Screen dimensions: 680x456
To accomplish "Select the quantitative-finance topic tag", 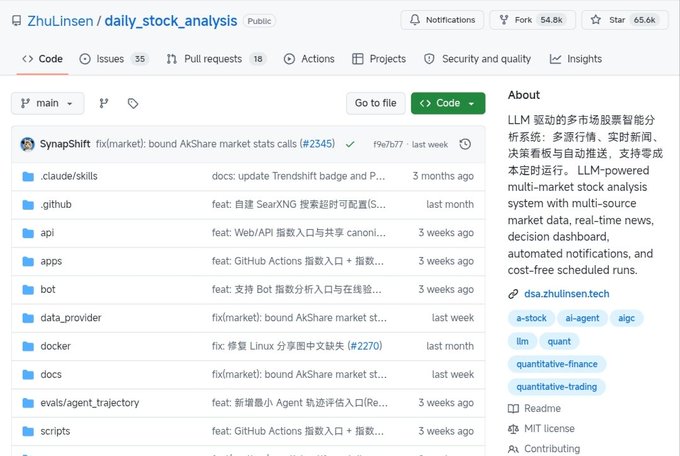I will click(x=557, y=364).
